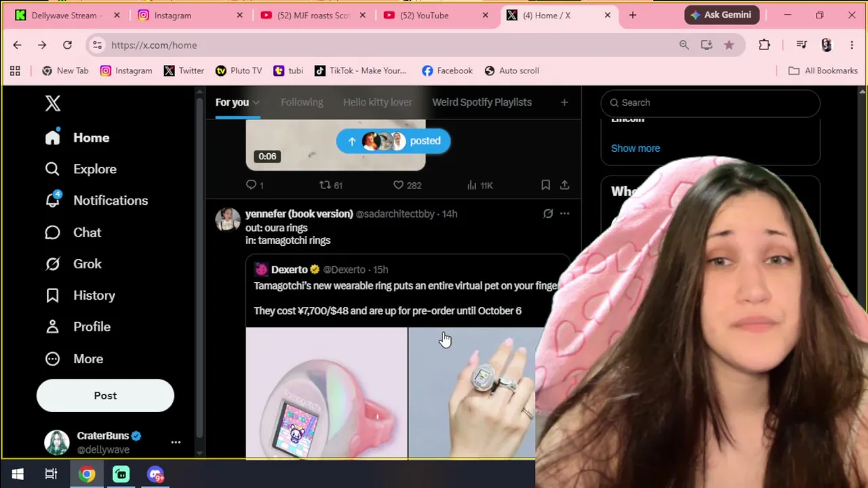Open the Facebook bookmark
The width and height of the screenshot is (868, 488).
pyautogui.click(x=447, y=70)
